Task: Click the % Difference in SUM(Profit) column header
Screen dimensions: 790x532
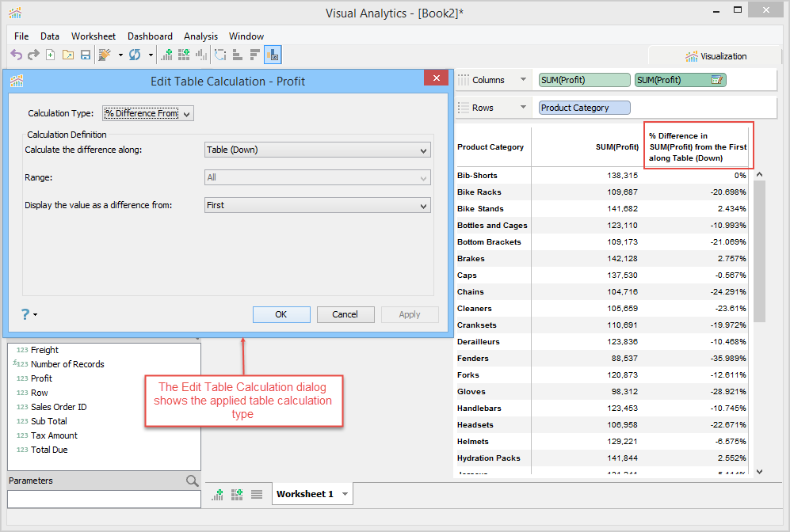Action: pyautogui.click(x=698, y=147)
